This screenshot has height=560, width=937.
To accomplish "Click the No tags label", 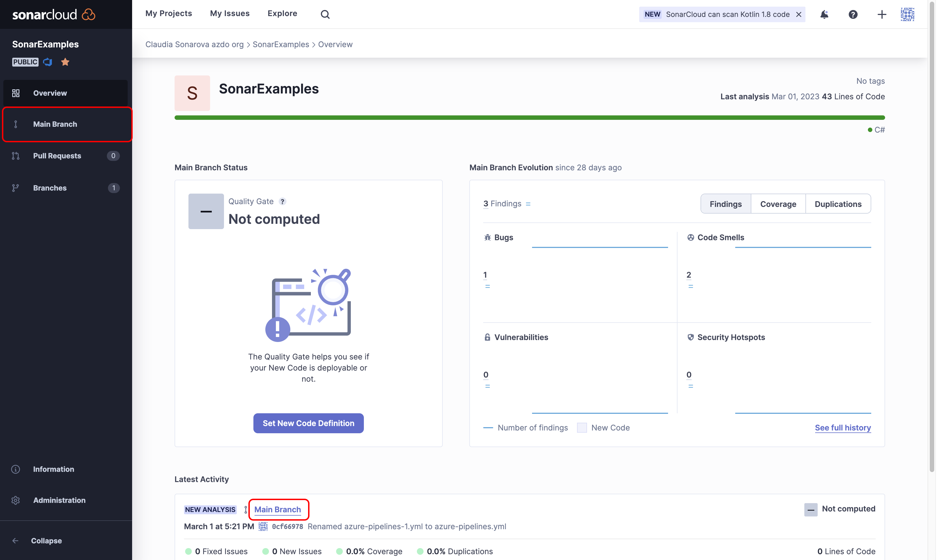I will point(870,81).
